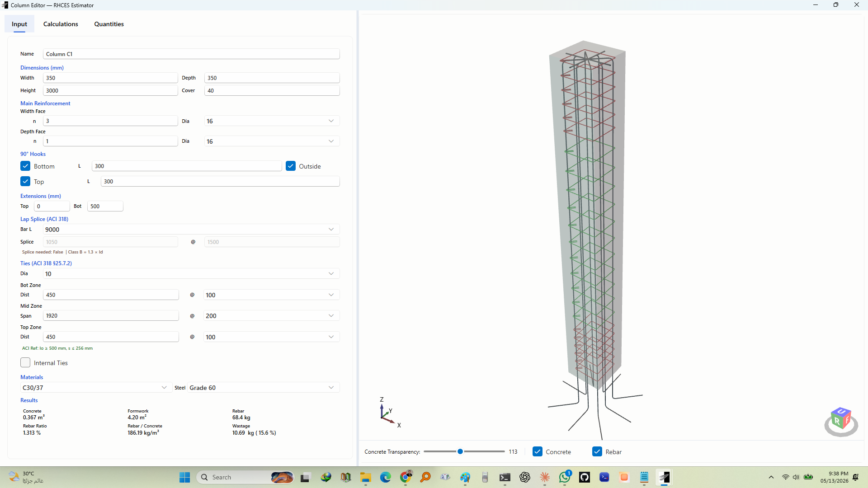
Task: Open the Width Face Dia dropdown
Action: pos(272,121)
